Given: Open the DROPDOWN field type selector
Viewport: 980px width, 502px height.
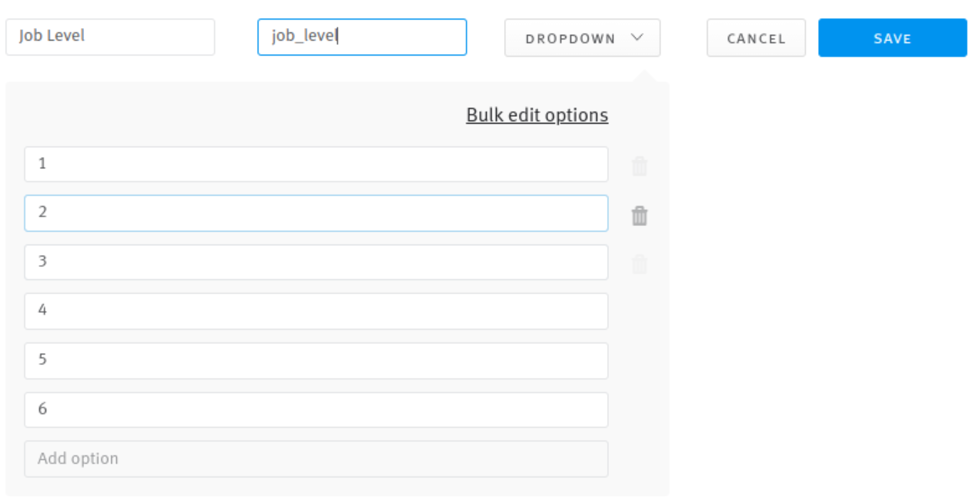Looking at the screenshot, I should pyautogui.click(x=582, y=38).
